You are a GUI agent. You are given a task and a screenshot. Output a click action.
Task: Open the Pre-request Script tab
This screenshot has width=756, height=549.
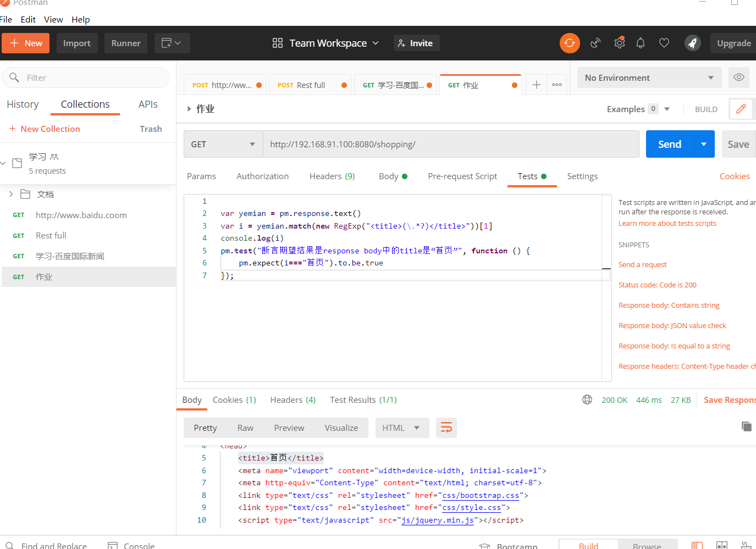(462, 176)
